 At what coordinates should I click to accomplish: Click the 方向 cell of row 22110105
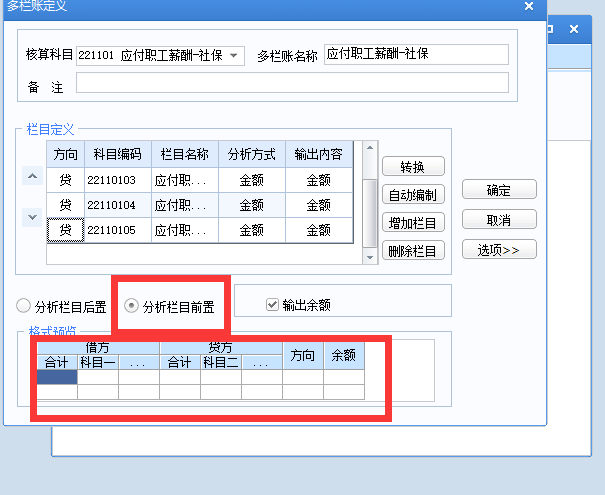tap(66, 230)
